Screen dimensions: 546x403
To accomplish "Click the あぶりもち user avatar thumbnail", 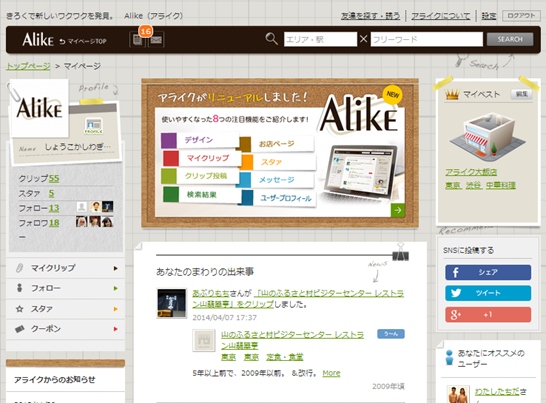I will click(x=171, y=303).
